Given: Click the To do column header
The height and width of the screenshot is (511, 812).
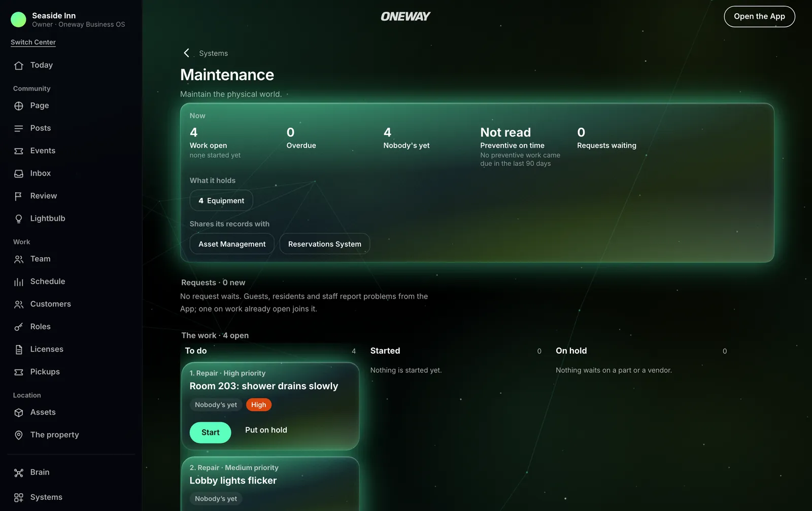Looking at the screenshot, I should tap(196, 351).
